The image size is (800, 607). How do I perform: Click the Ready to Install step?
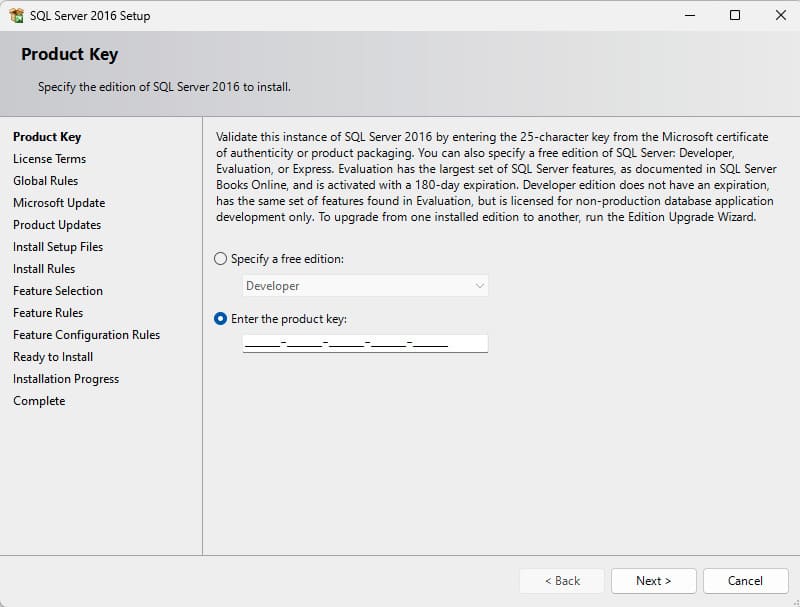[53, 357]
